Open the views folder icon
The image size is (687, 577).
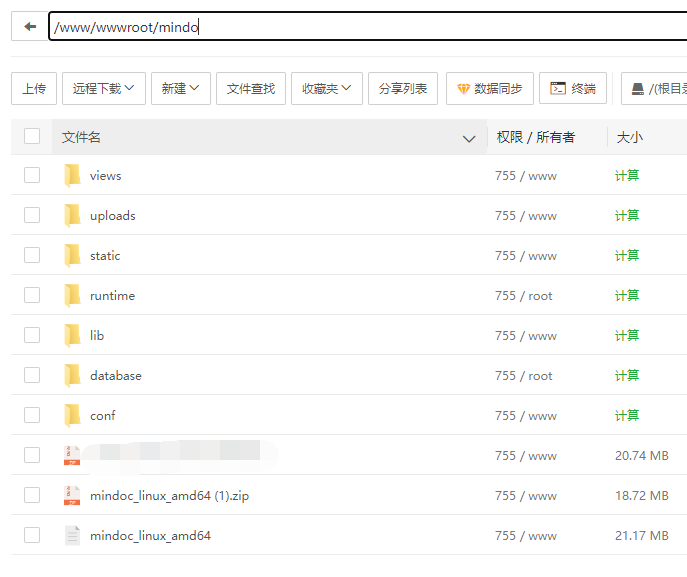click(72, 176)
